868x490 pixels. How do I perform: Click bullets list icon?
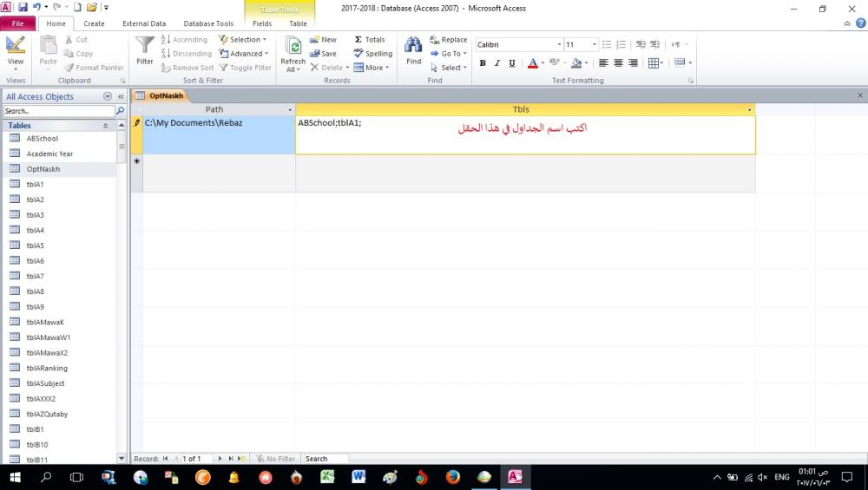[x=607, y=44]
